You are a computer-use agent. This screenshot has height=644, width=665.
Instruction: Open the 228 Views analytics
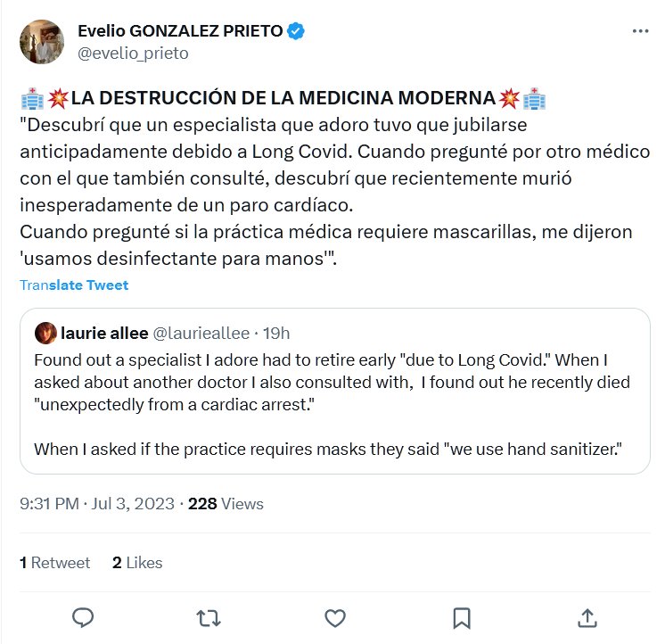point(226,504)
